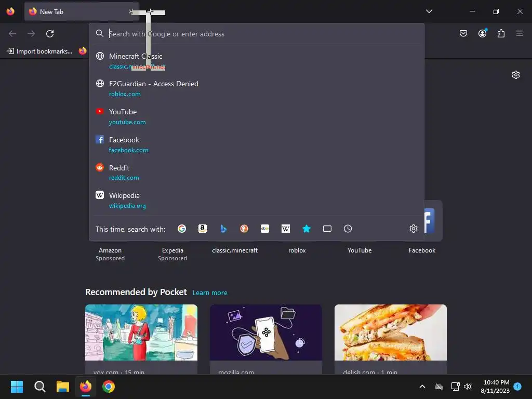Search this time with DuckDuckGo

click(x=244, y=229)
